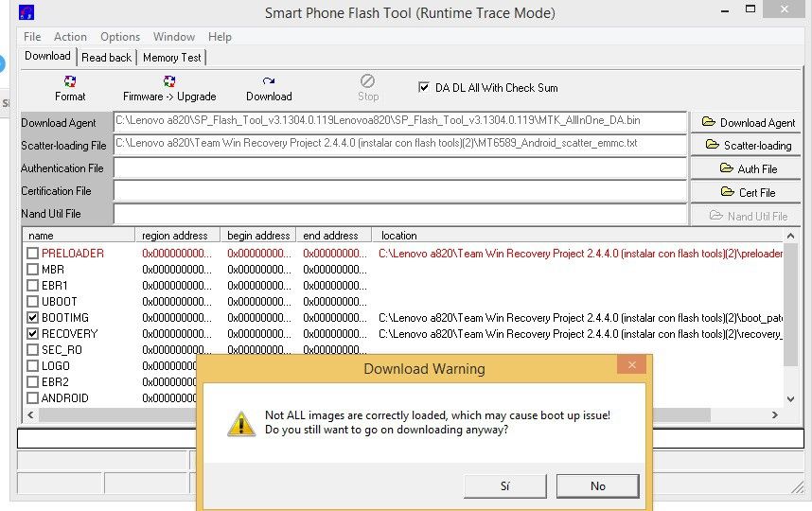This screenshot has width=812, height=511.
Task: Click the partition list up arrow
Action: [x=790, y=236]
